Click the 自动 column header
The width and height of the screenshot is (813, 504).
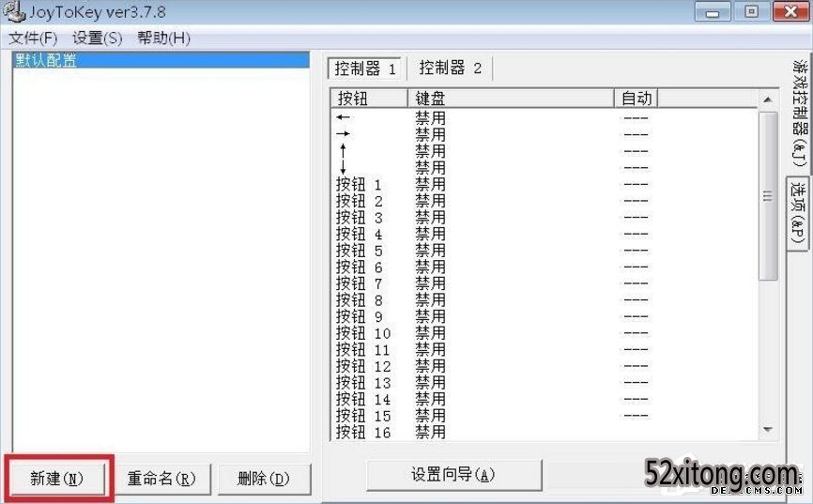[x=637, y=98]
